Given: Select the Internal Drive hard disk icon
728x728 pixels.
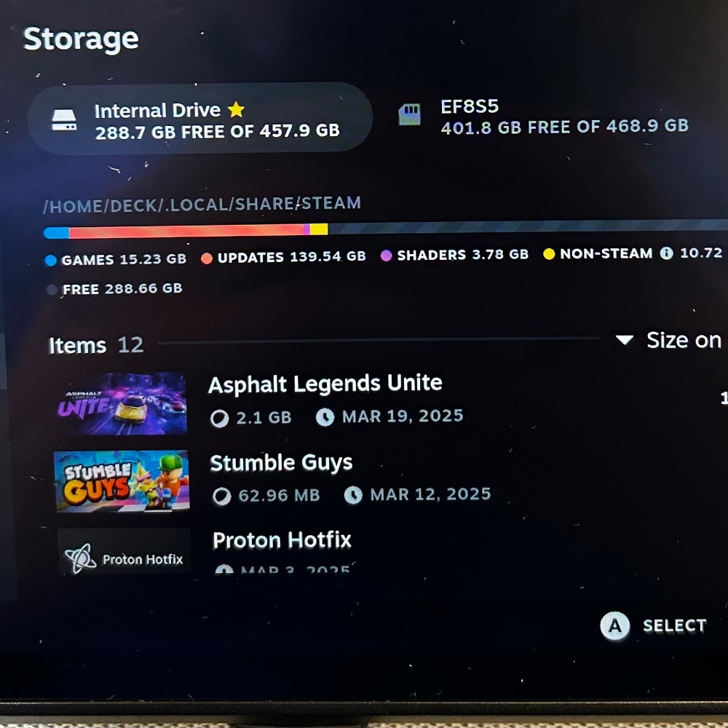Looking at the screenshot, I should (x=64, y=120).
